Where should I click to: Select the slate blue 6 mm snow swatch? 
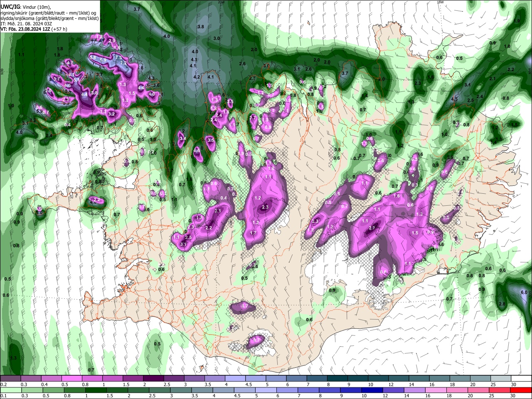(296, 379)
